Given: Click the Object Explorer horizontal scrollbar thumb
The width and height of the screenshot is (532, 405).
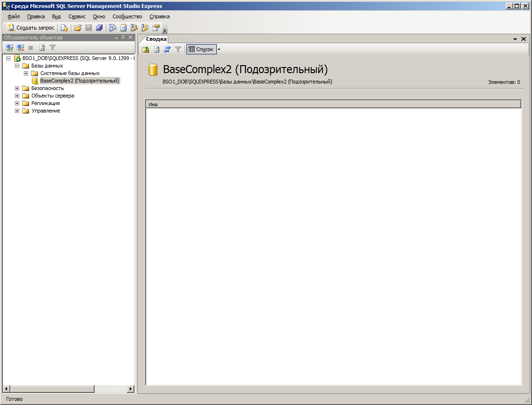Looking at the screenshot, I should coord(52,389).
